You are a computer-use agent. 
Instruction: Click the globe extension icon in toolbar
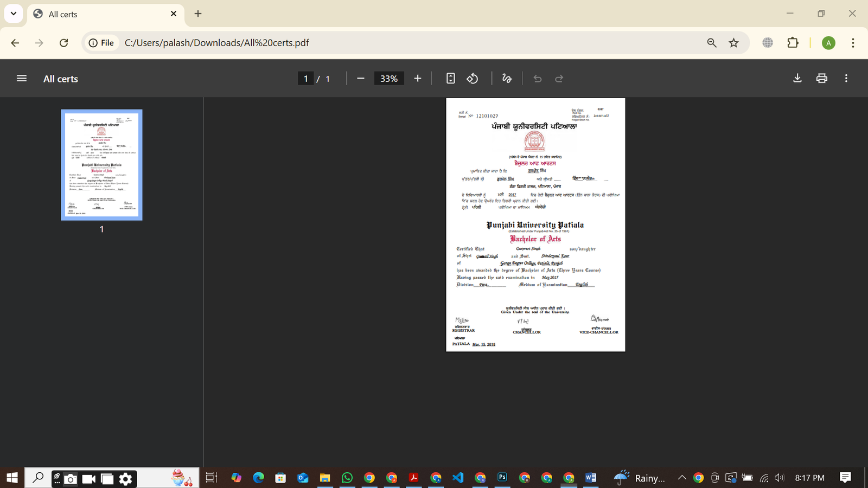coord(768,42)
